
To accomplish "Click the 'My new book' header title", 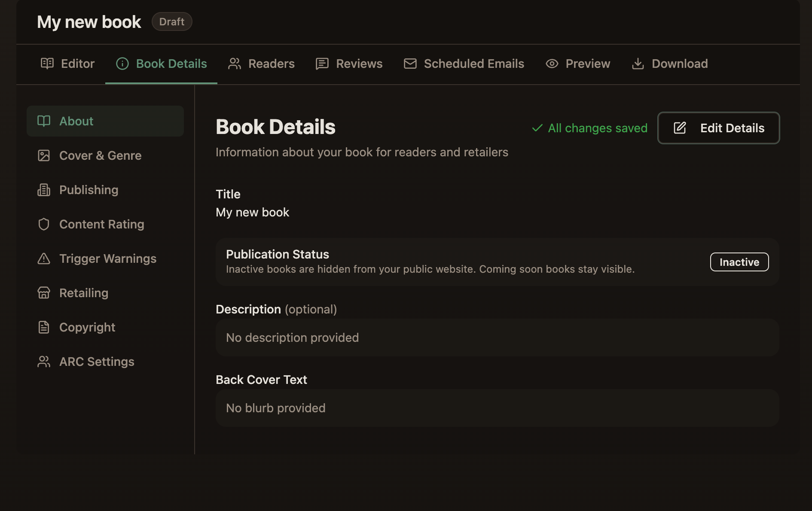I will 89,22.
